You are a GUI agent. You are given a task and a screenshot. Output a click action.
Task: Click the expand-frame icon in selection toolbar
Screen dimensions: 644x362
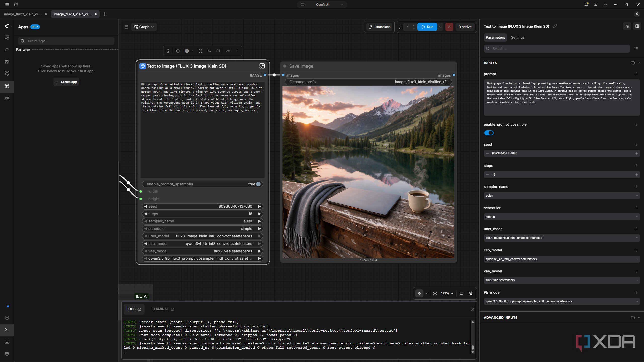point(201,51)
